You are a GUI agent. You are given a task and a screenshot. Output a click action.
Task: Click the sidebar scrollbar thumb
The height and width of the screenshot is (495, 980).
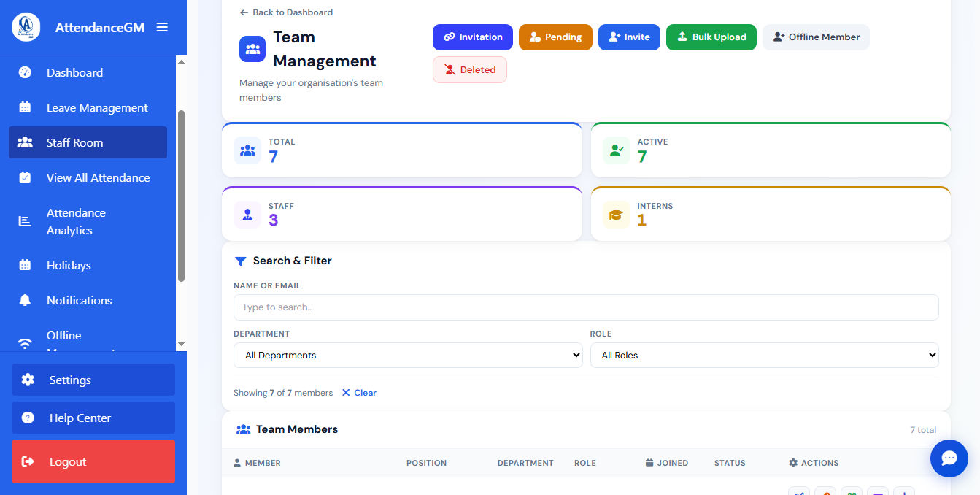click(182, 196)
